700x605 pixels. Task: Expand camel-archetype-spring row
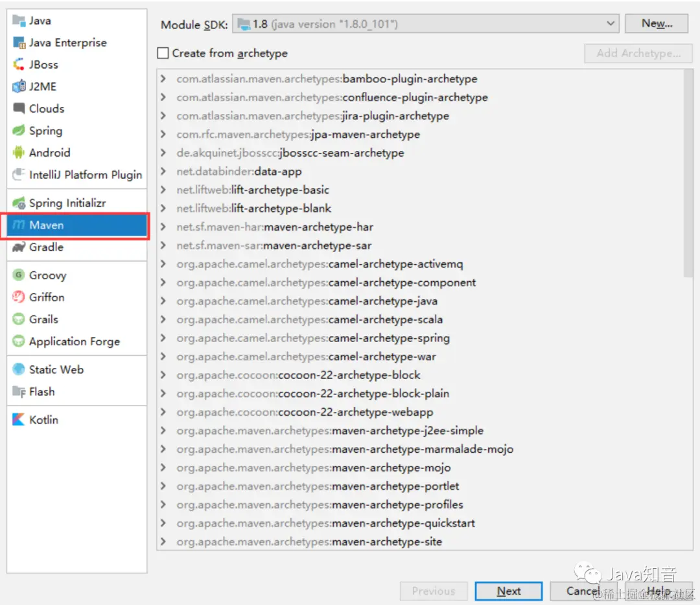(x=163, y=338)
